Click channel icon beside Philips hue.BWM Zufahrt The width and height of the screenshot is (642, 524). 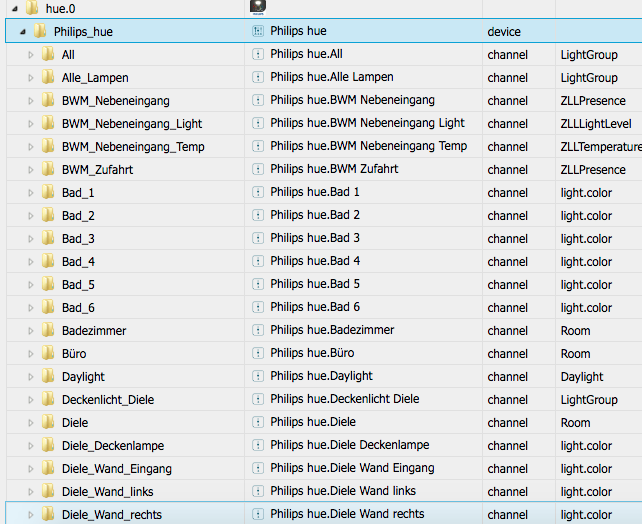258,169
